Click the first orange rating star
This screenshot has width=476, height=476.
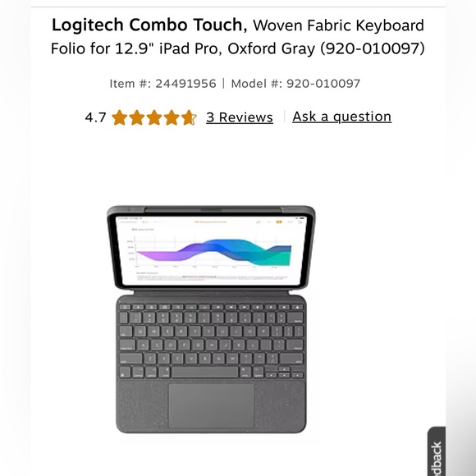pos(119,117)
